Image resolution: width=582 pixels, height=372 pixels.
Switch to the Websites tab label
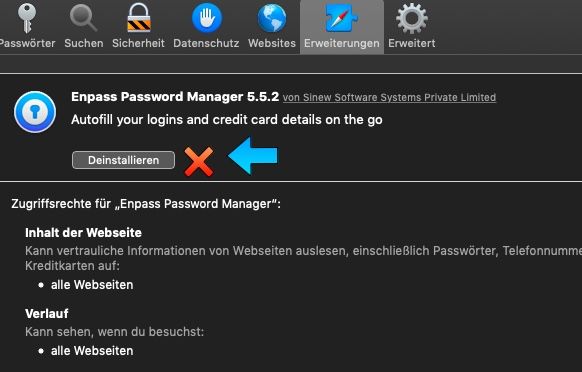(x=272, y=43)
